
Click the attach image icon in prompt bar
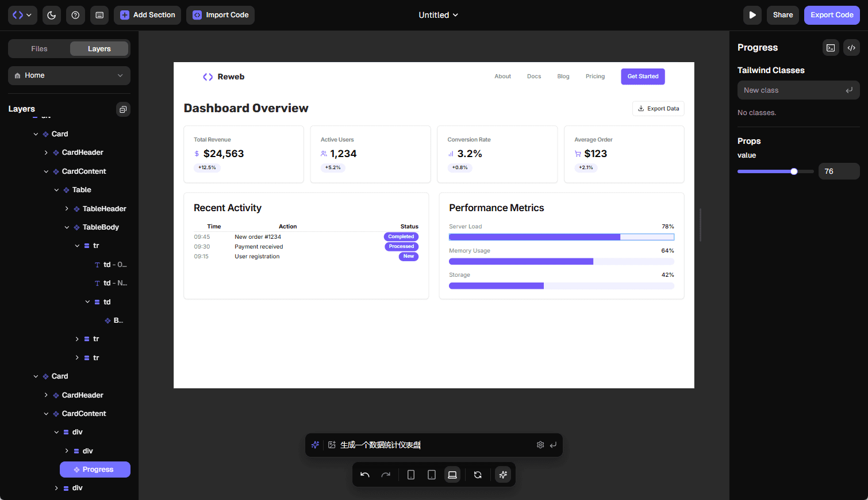click(332, 445)
